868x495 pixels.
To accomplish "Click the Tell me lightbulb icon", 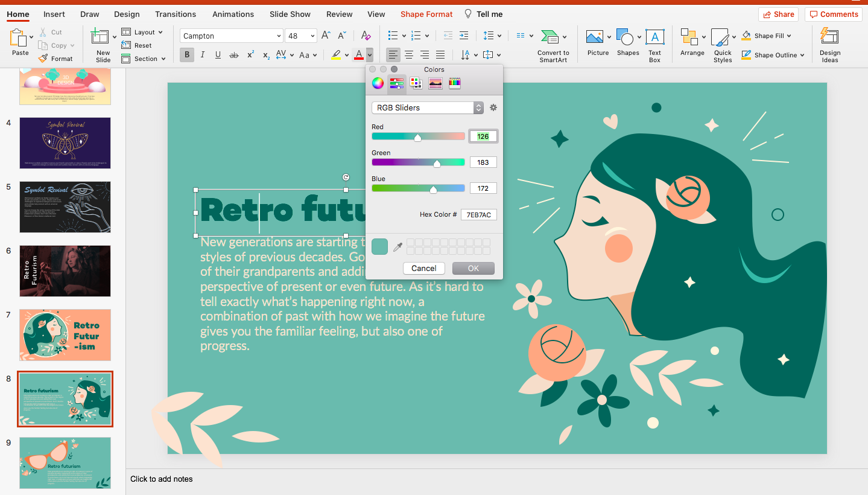I will pyautogui.click(x=468, y=14).
